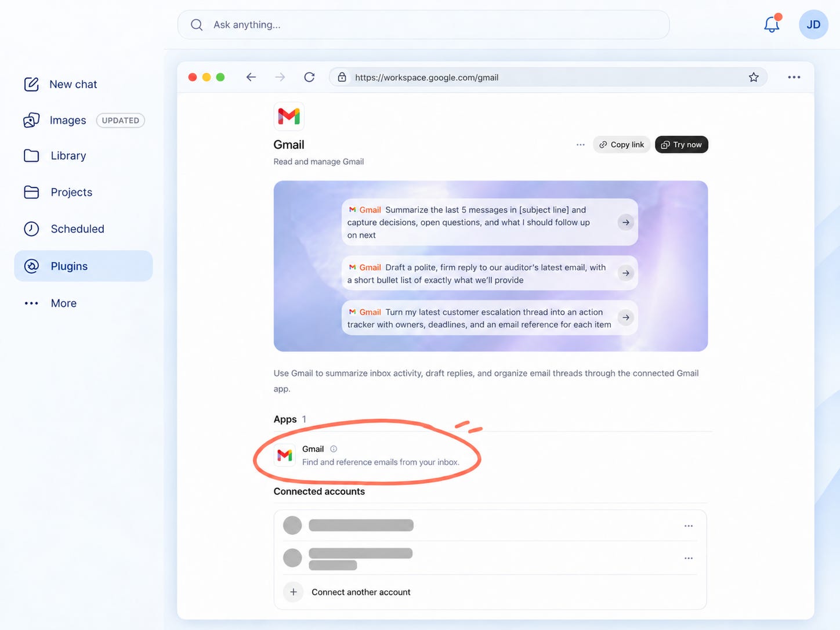Open the browser three-dots menu
The height and width of the screenshot is (630, 840).
point(794,77)
